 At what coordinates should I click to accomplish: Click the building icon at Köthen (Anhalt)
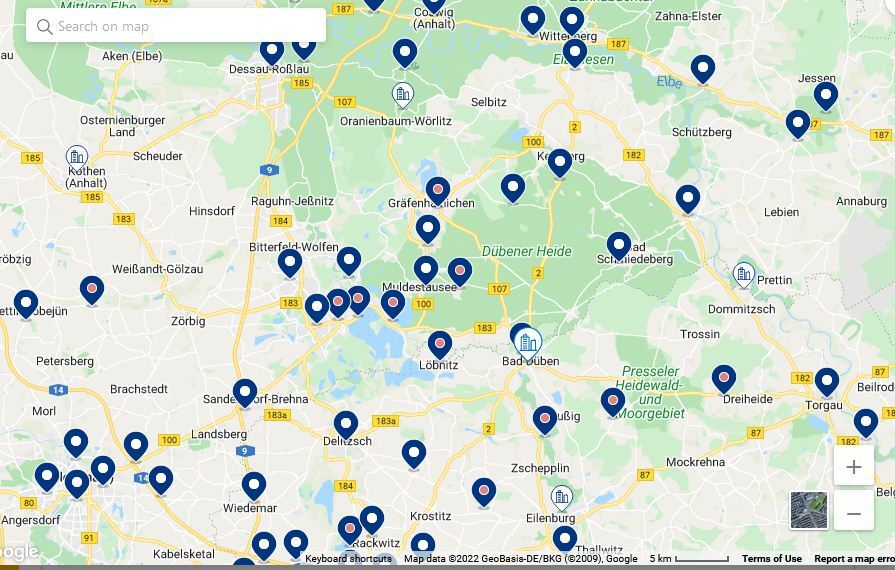tap(77, 158)
